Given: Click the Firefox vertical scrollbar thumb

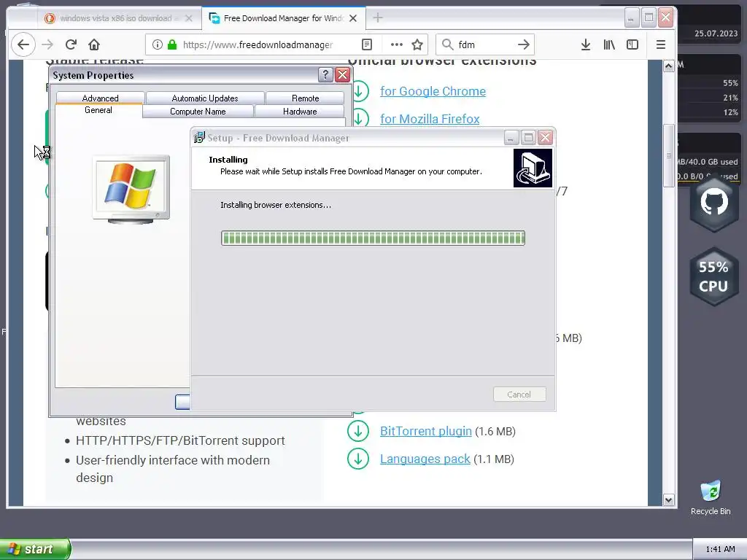Looking at the screenshot, I should pyautogui.click(x=669, y=156).
